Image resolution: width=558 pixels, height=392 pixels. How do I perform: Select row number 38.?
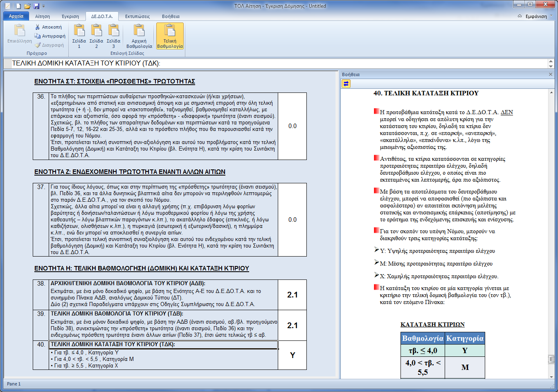click(41, 284)
